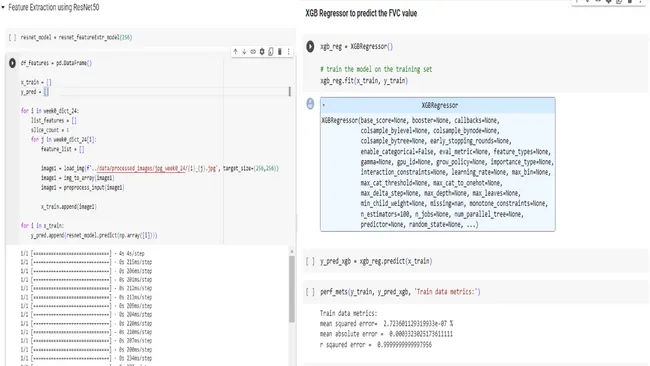This screenshot has width=650, height=366.
Task: Click the 'x_train.append(image1)' line
Action: [69, 206]
